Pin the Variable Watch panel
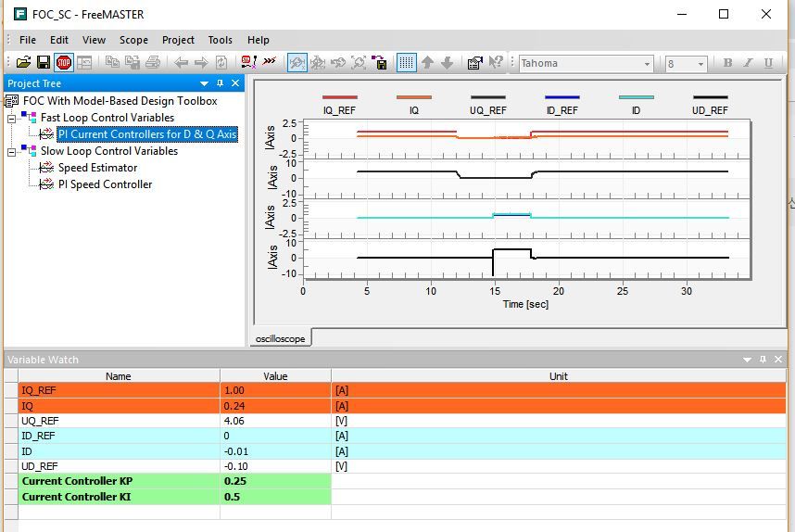Screen dimensions: 795x532 (763, 360)
